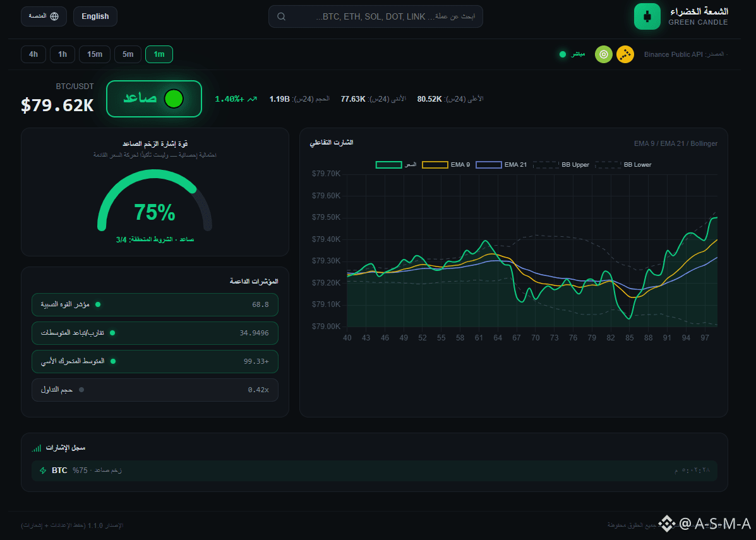
Task: Toggle the EMA 9 legend swatch
Action: (x=435, y=165)
